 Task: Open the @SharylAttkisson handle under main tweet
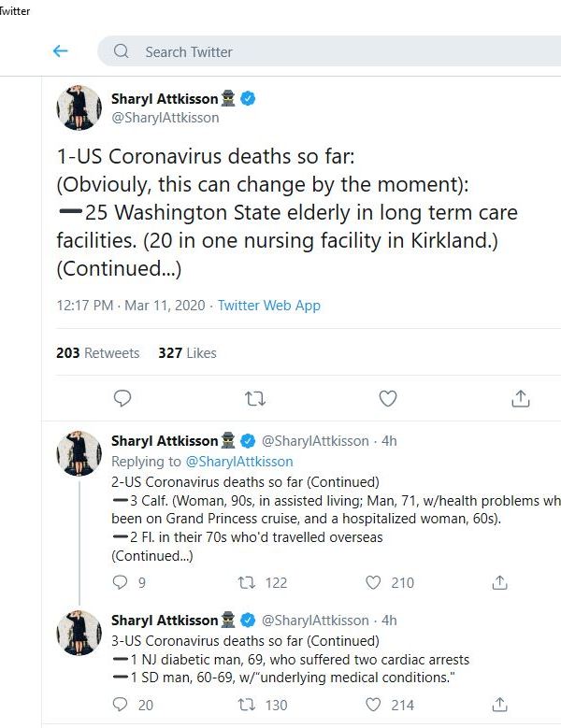pos(165,118)
